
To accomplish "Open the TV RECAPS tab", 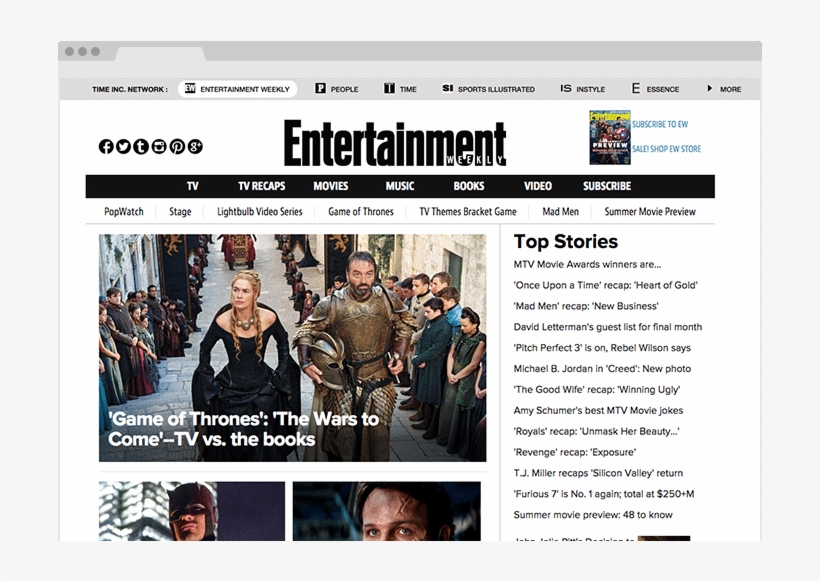I will click(x=262, y=186).
